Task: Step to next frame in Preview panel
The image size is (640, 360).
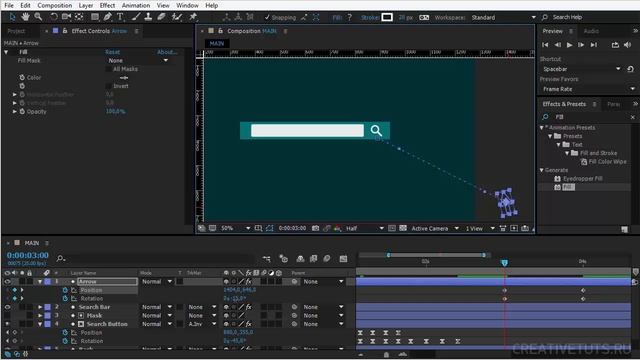Action: [581, 45]
